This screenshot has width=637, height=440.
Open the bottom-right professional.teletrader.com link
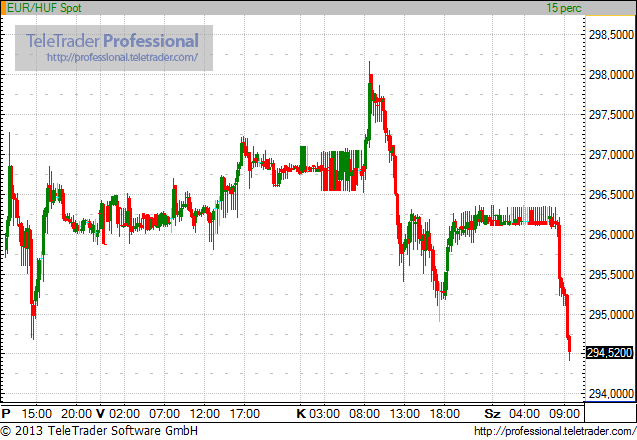[x=555, y=431]
